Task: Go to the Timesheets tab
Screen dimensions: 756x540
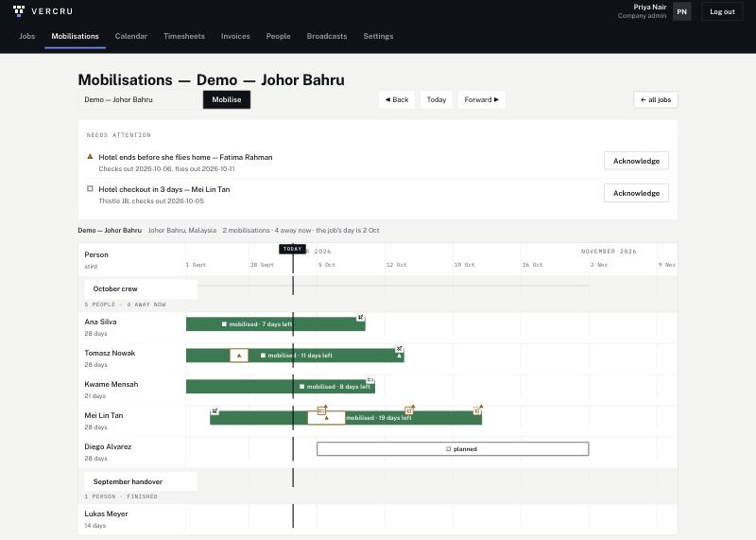Action: point(184,36)
